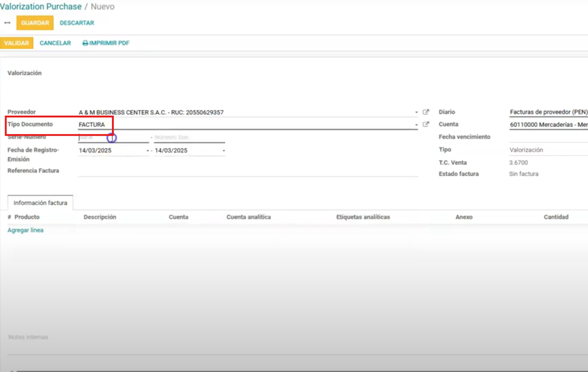Click the Imprimir PDF printer button
Image resolution: width=588 pixels, height=372 pixels.
click(106, 43)
